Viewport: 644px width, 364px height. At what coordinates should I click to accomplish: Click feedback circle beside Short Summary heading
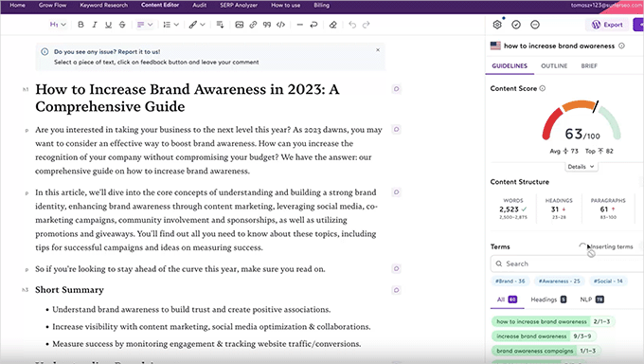[x=396, y=290]
